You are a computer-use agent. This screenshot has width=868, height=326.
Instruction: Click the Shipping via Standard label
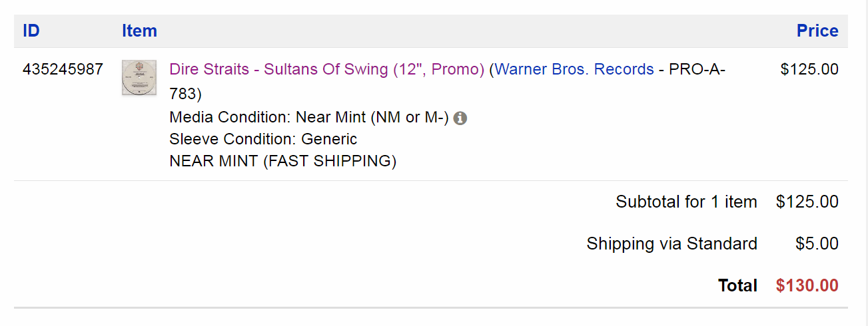(x=671, y=244)
